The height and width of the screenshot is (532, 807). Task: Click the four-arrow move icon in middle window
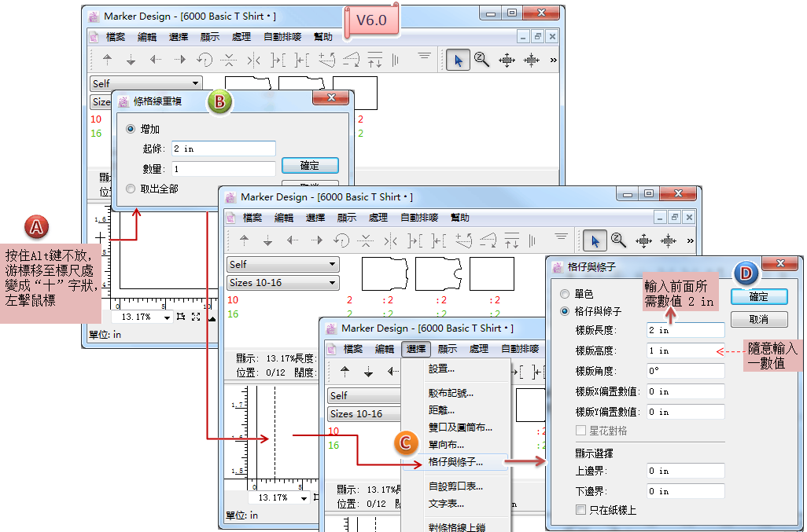click(x=644, y=240)
